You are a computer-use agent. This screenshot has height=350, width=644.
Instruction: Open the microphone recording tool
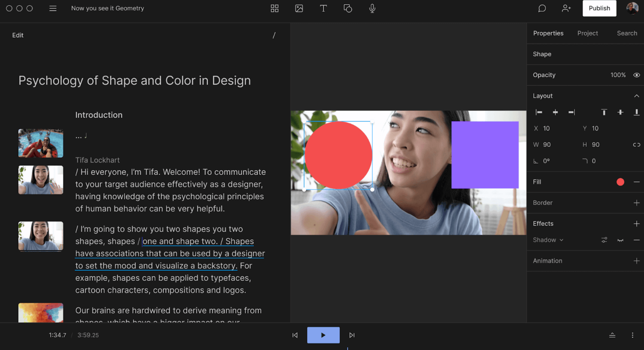[x=372, y=8]
